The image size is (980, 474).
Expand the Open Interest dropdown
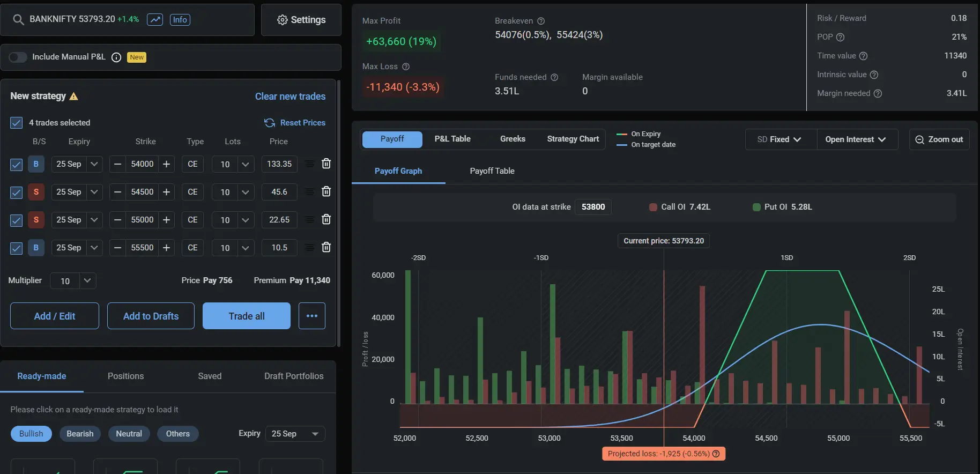coord(855,139)
